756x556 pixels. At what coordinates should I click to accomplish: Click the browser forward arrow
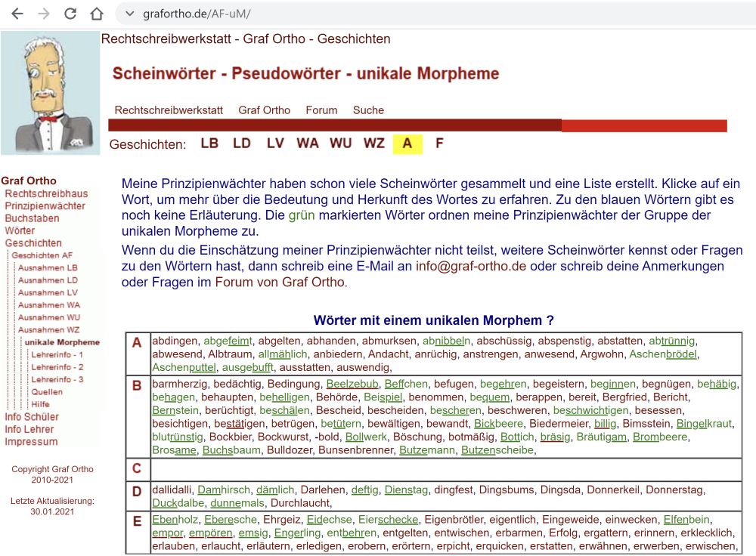tap(44, 14)
